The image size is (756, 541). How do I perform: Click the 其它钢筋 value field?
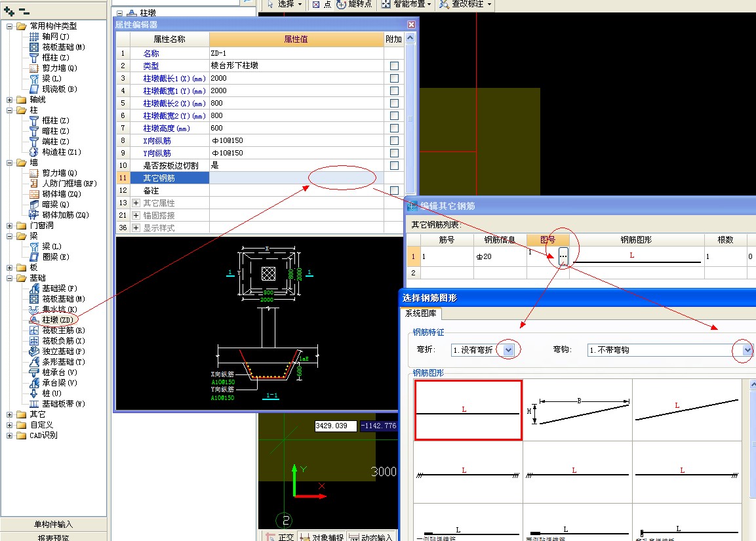[296, 178]
